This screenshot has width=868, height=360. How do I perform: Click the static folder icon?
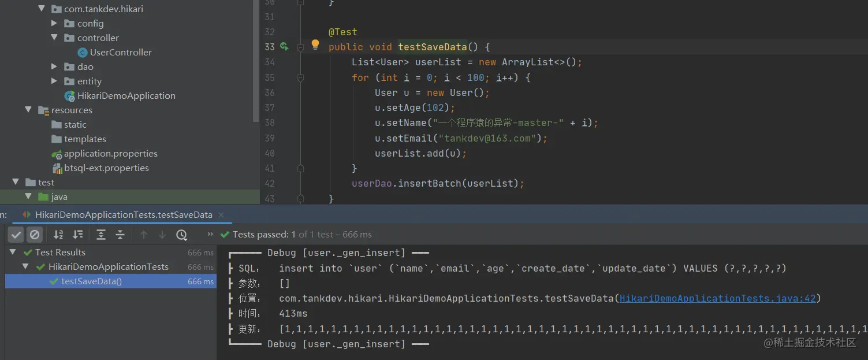pyautogui.click(x=57, y=124)
